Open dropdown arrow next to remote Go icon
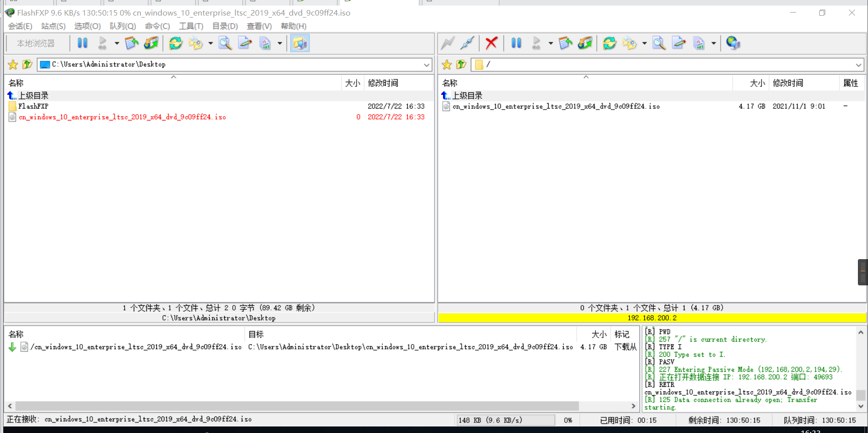 551,43
